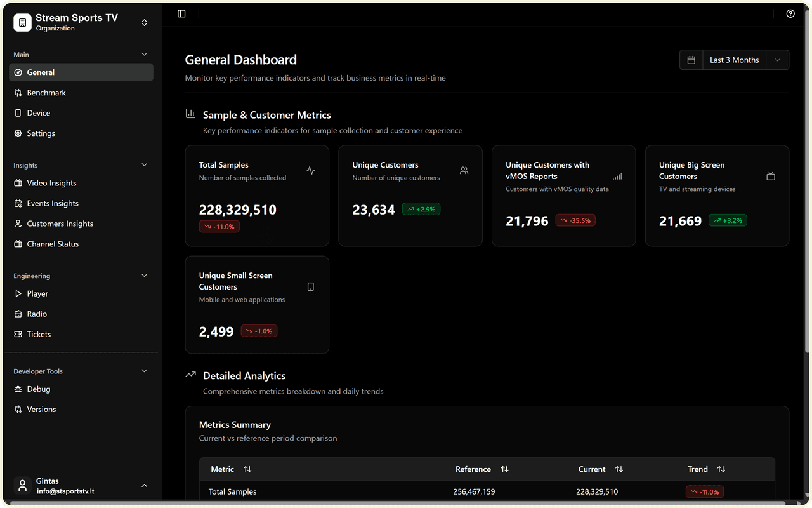Viewport: 812px width, 508px height.
Task: Click the Stream Sports TV organization logo
Action: (x=22, y=22)
